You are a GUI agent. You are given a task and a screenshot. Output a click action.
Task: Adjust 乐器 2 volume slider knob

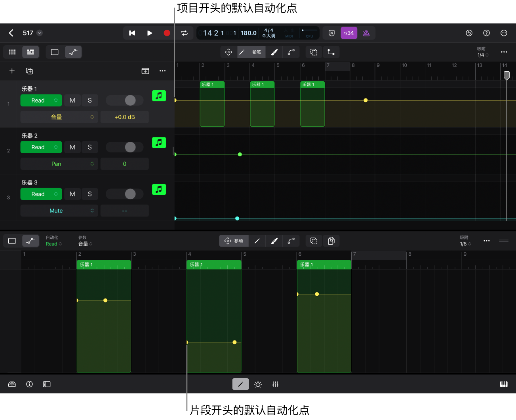130,147
